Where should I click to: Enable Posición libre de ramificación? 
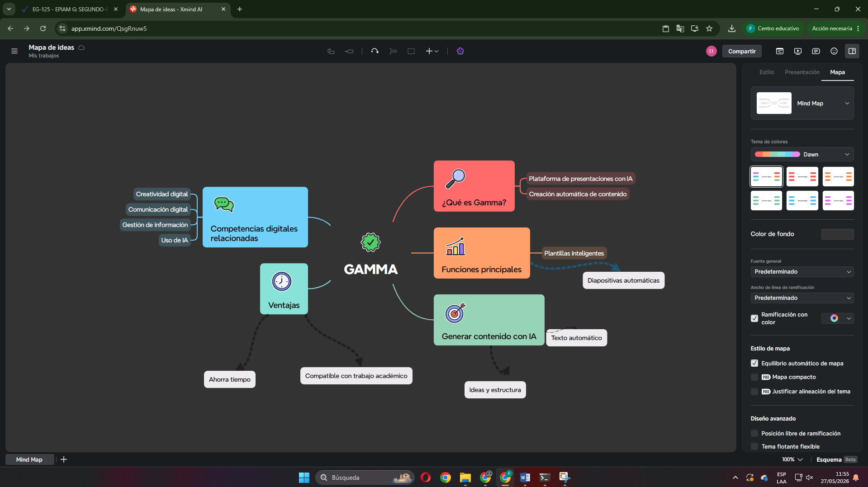click(x=754, y=433)
